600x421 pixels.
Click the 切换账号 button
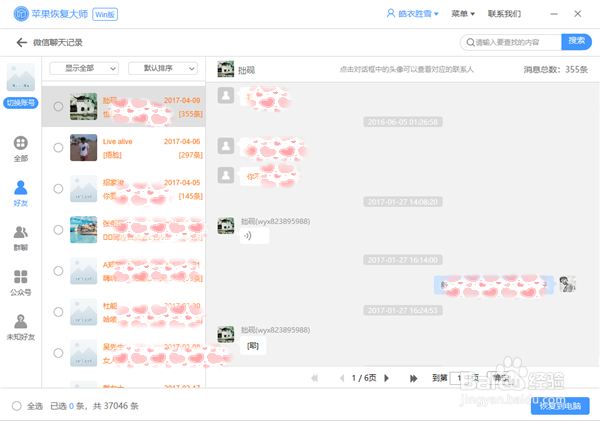click(x=21, y=103)
